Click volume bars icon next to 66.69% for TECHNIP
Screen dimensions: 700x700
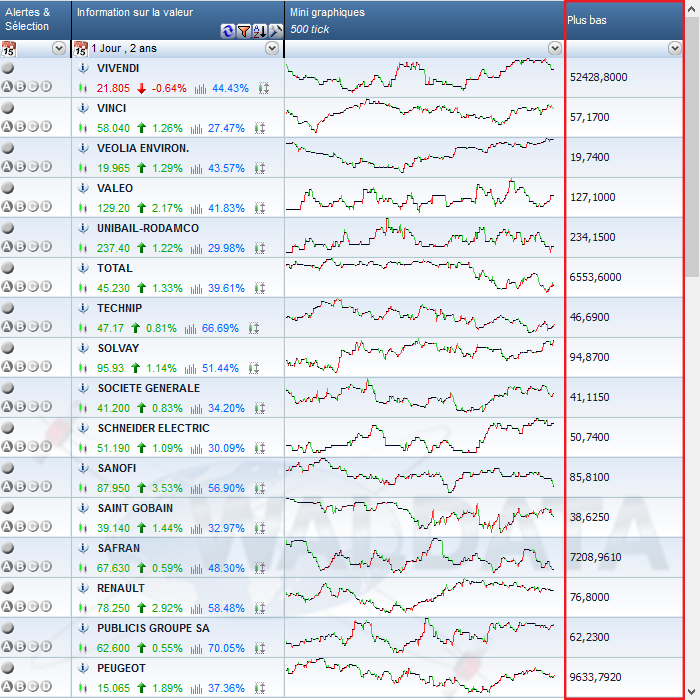190,329
